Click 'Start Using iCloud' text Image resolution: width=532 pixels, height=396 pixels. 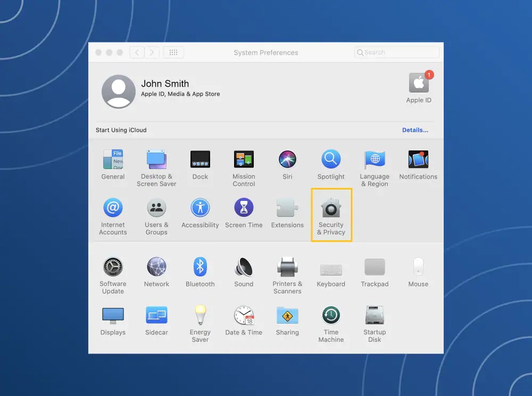121,130
